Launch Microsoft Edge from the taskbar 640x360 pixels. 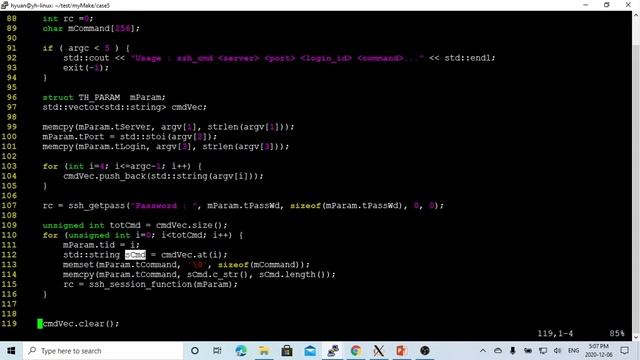pyautogui.click(x=241, y=351)
